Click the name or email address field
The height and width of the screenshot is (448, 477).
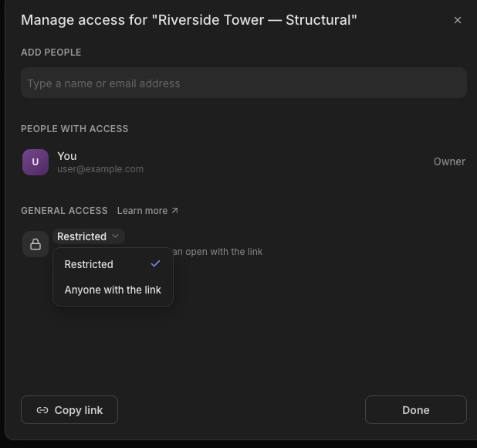[244, 83]
